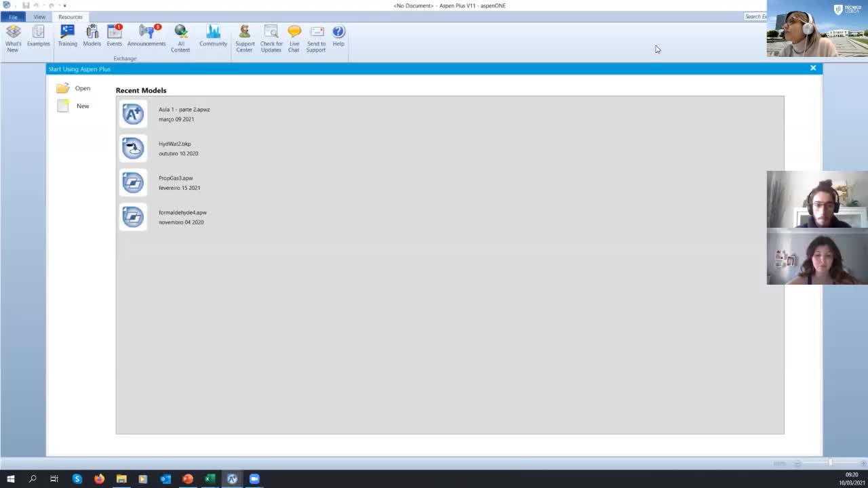Image resolution: width=868 pixels, height=488 pixels.
Task: Click the 'novembro 04 2020' date text
Action: point(181,222)
